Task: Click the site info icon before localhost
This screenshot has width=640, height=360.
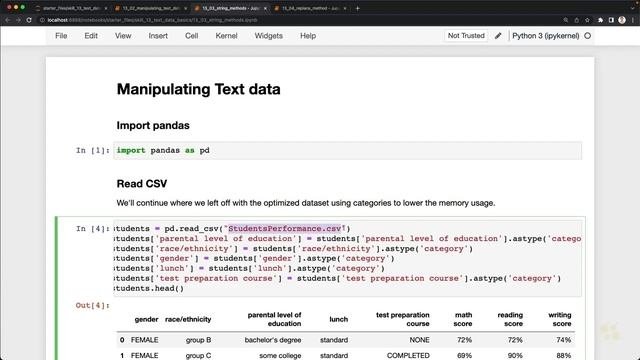Action: (x=42, y=20)
